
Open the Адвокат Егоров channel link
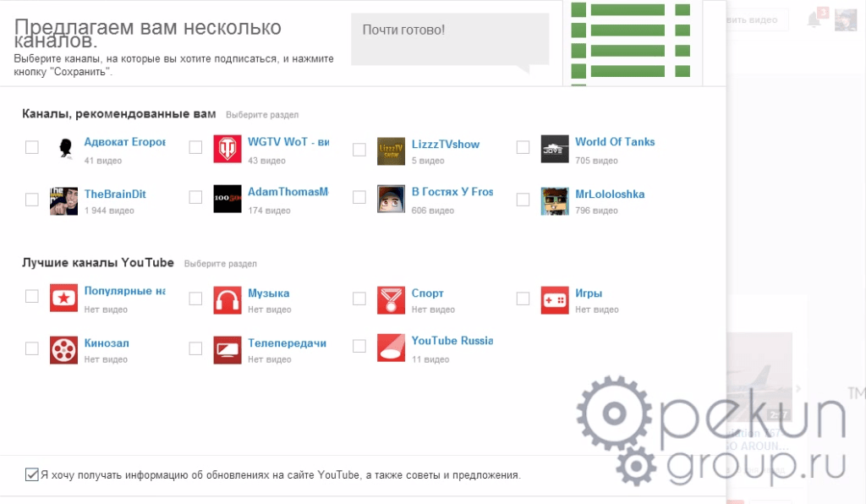pyautogui.click(x=125, y=142)
